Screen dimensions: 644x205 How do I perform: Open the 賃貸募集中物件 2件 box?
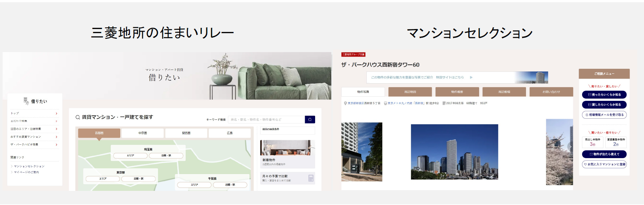[x=616, y=142]
